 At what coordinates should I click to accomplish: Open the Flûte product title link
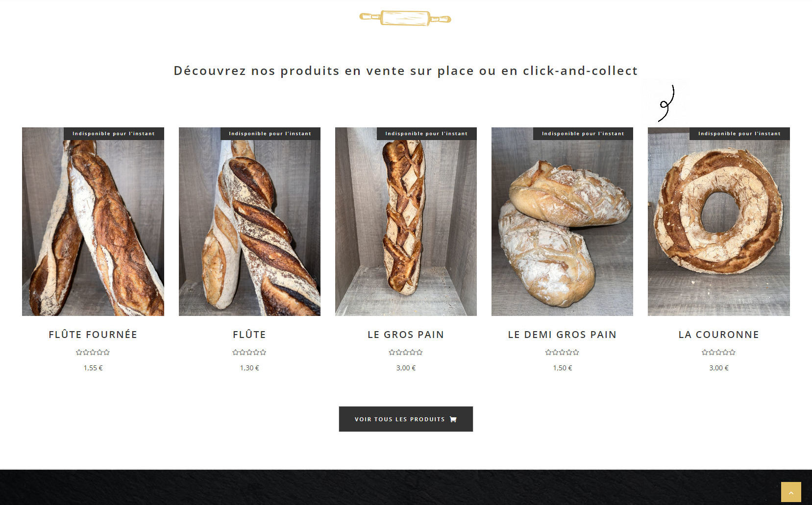[249, 335]
